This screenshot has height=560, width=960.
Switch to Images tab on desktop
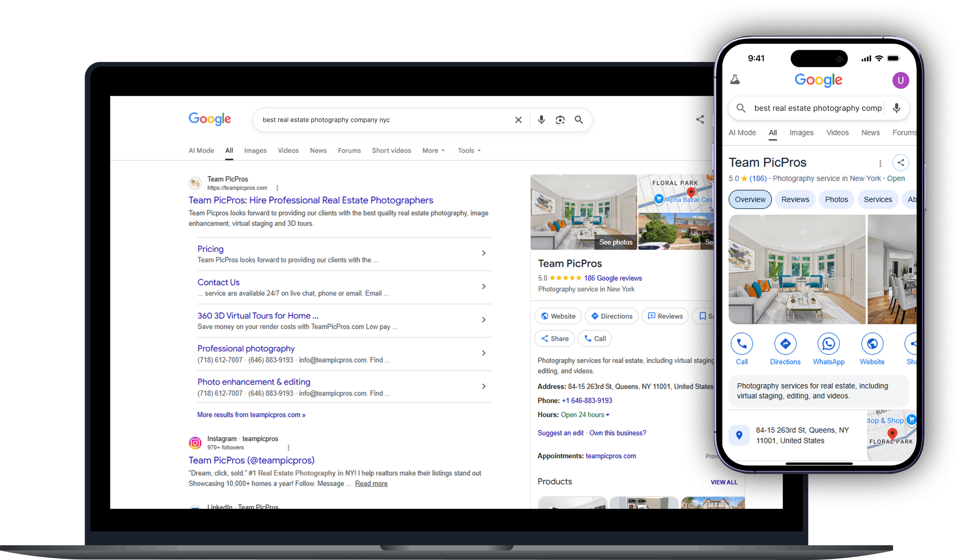point(255,151)
